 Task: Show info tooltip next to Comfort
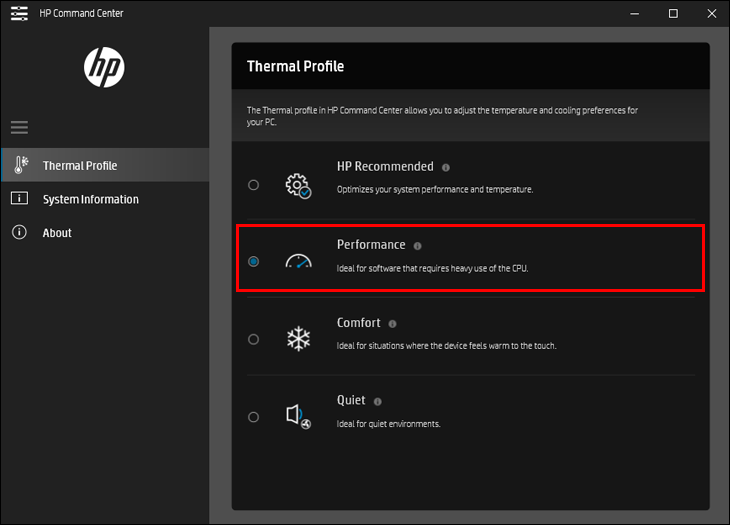(393, 324)
